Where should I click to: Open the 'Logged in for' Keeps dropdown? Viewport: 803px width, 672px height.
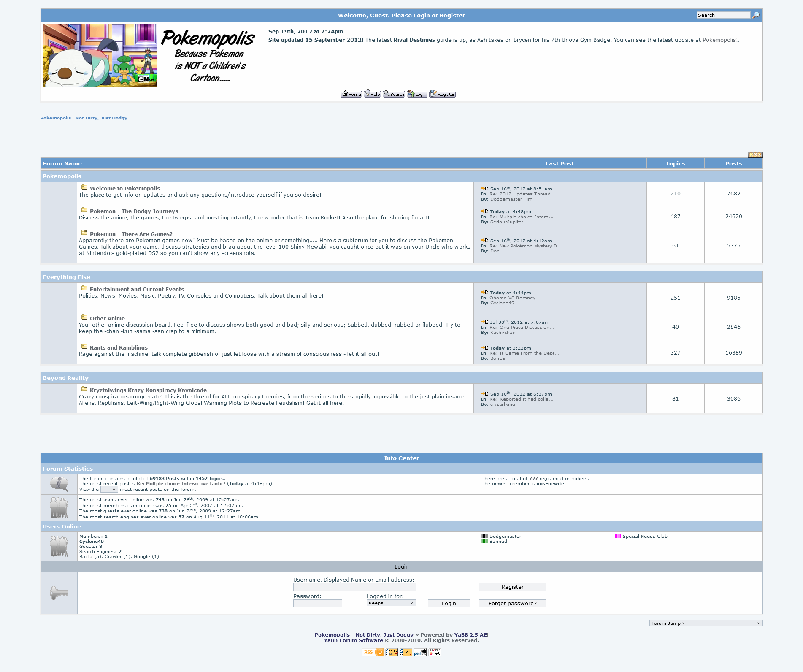(391, 603)
